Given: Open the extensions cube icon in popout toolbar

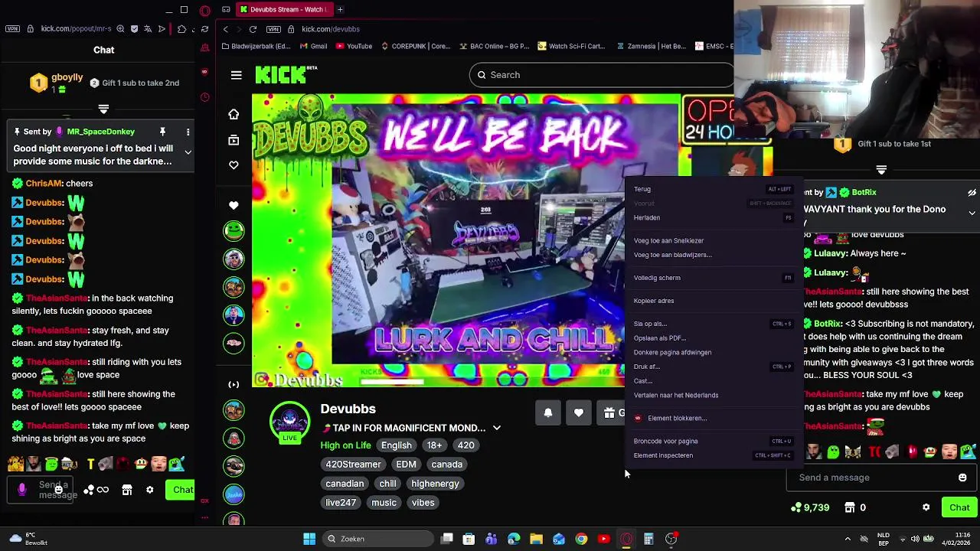Looking at the screenshot, I should 181,29.
